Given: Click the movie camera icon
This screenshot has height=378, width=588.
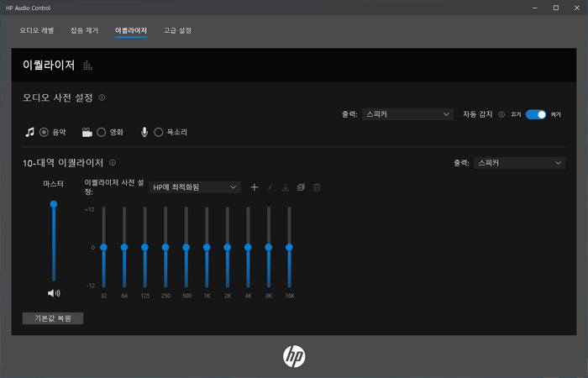Looking at the screenshot, I should click(x=87, y=132).
